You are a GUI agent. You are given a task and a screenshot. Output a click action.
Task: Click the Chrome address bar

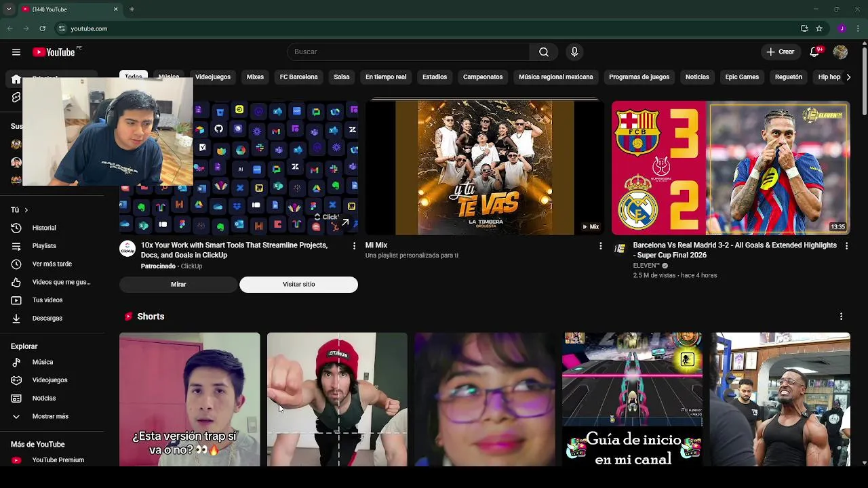[x=427, y=28]
